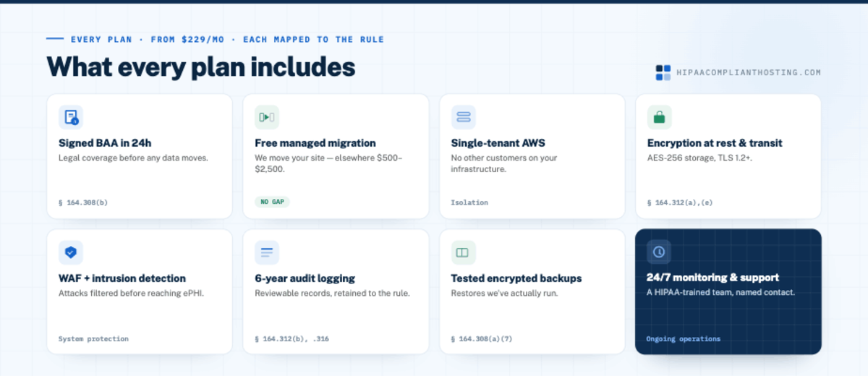Click the 24/7 monitoring clock icon
Viewport: 868px width, 376px height.
tap(659, 252)
